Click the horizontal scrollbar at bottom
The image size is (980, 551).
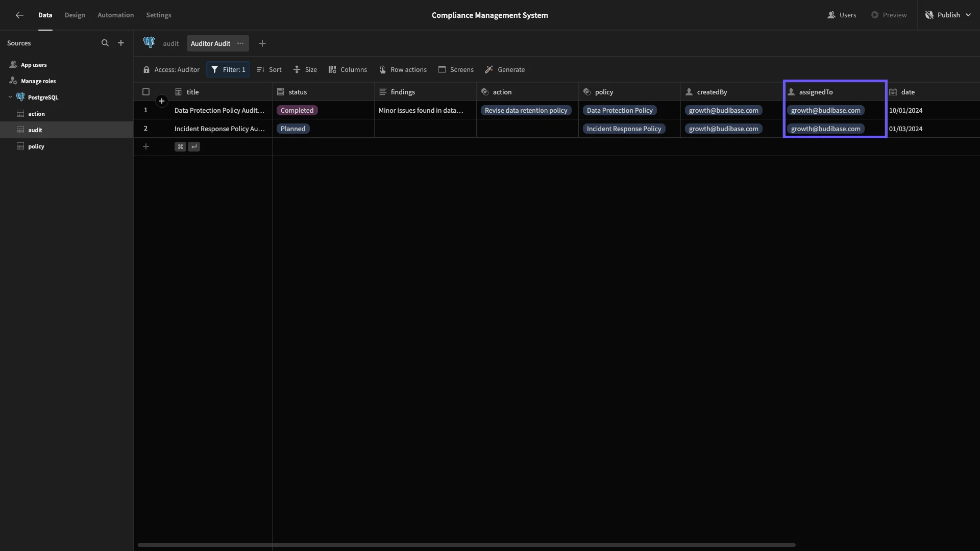(467, 545)
